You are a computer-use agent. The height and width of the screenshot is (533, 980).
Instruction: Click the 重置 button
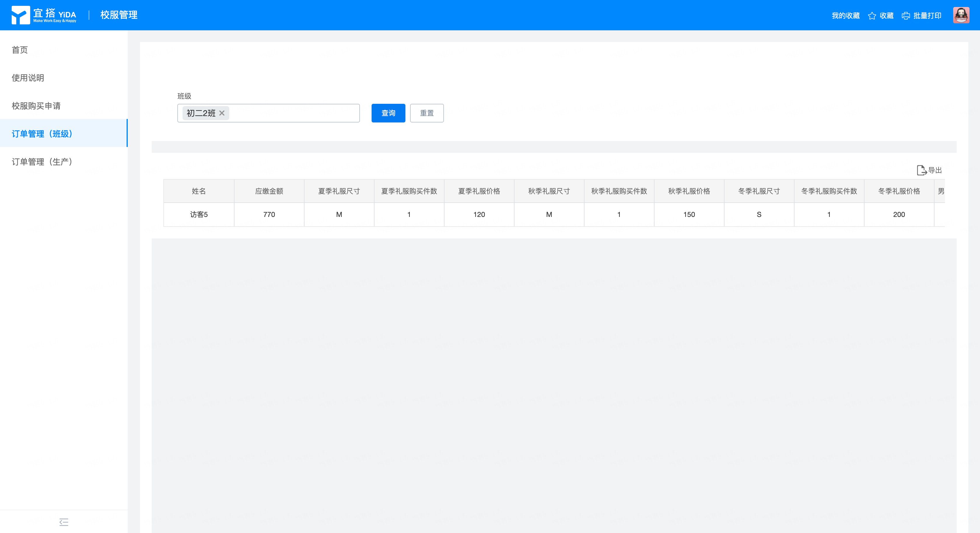click(x=426, y=113)
